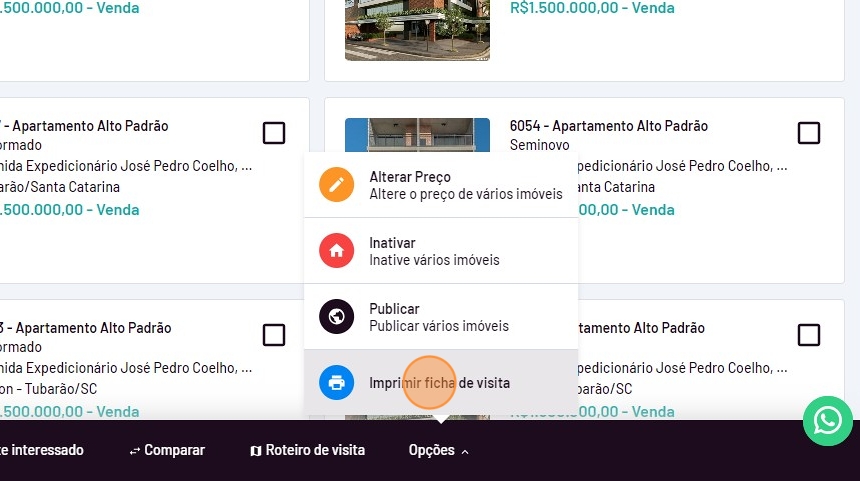
Task: Click the red house Inativar icon
Action: click(x=336, y=251)
